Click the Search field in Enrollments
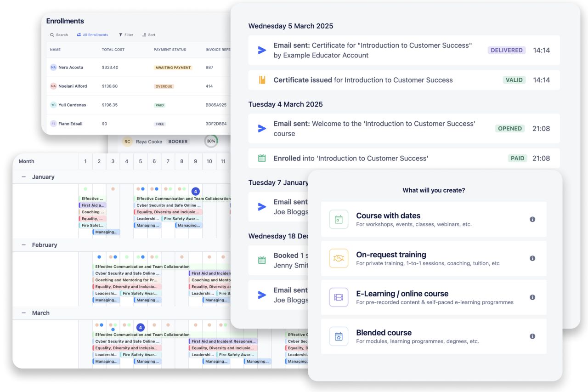 tap(59, 35)
